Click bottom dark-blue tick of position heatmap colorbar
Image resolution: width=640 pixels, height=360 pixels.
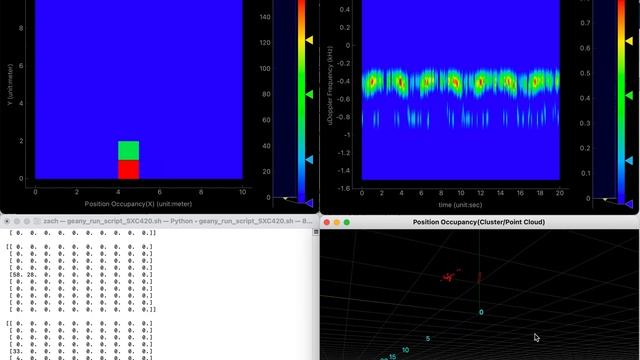309,203
